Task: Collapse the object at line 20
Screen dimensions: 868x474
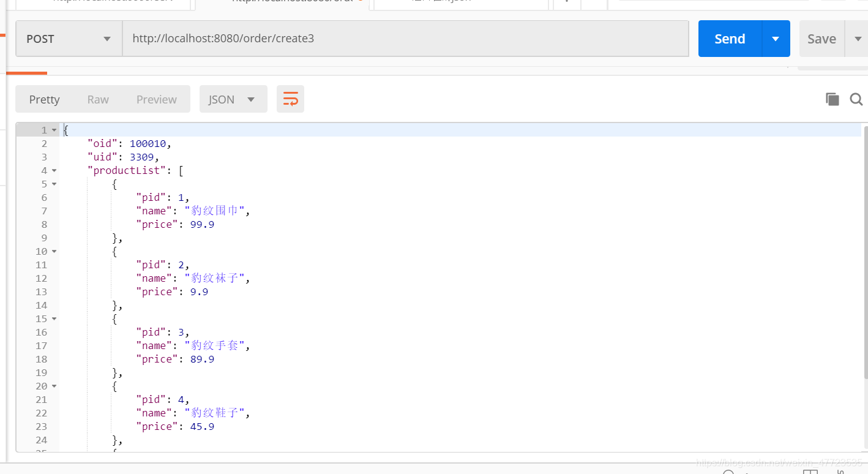Action: 54,386
